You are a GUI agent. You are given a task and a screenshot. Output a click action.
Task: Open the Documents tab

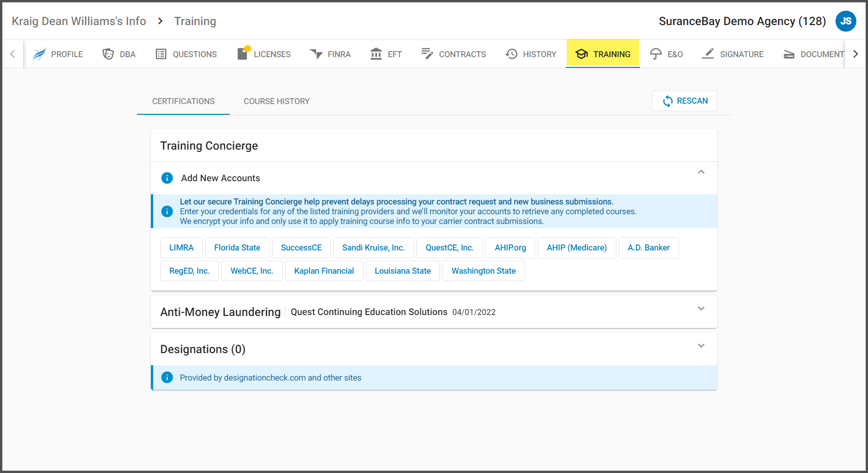[813, 54]
